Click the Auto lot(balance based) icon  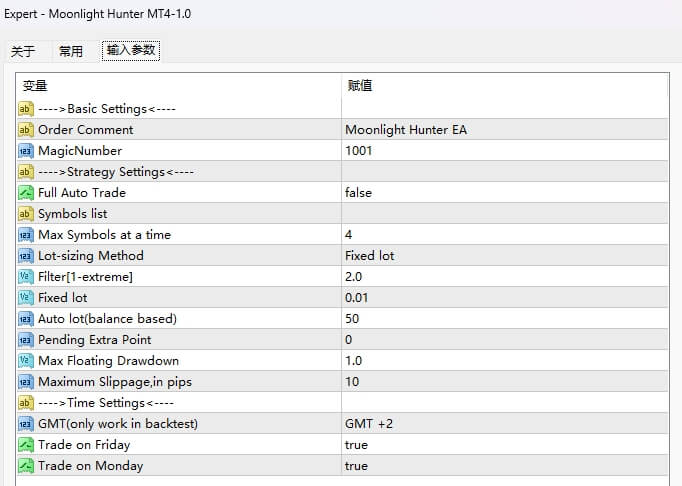point(26,319)
